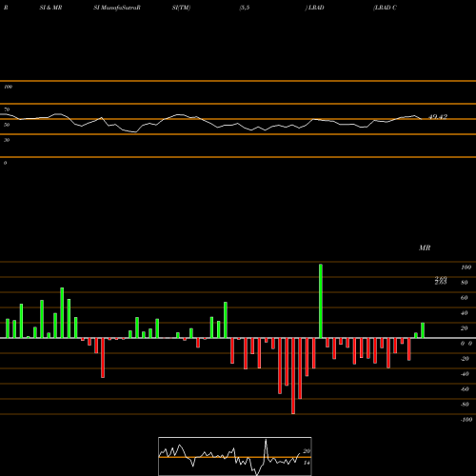Click the 'MR' panel title
Viewport: 476px width, 476px height.
(425, 248)
